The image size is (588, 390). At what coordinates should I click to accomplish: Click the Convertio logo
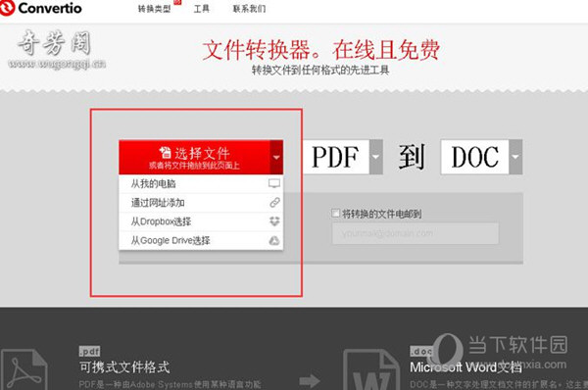click(x=40, y=8)
